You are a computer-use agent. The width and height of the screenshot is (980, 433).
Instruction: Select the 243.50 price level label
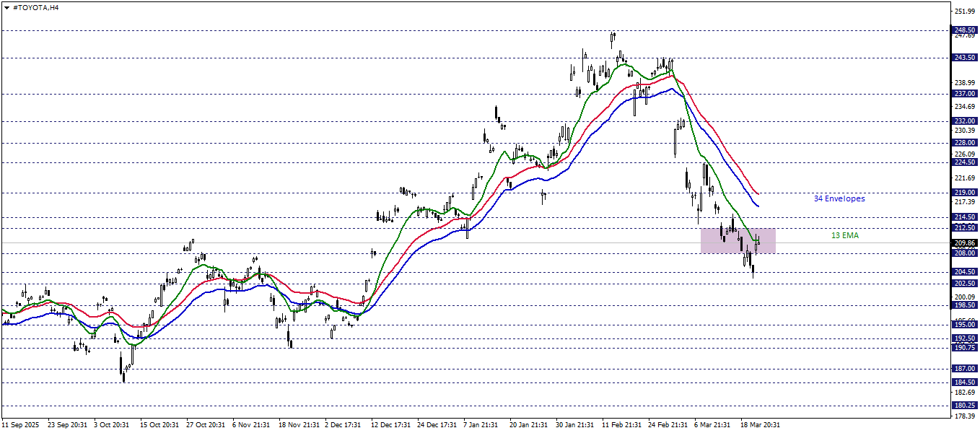(964, 58)
